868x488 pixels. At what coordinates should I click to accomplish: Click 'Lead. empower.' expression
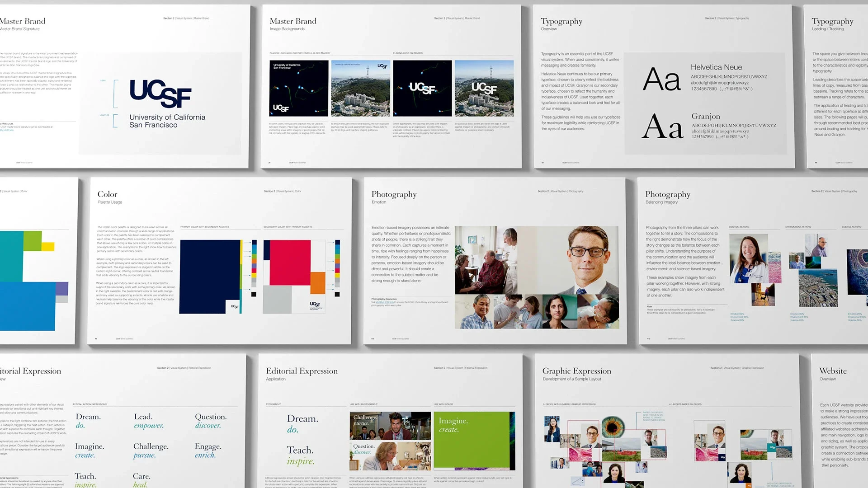tap(149, 421)
